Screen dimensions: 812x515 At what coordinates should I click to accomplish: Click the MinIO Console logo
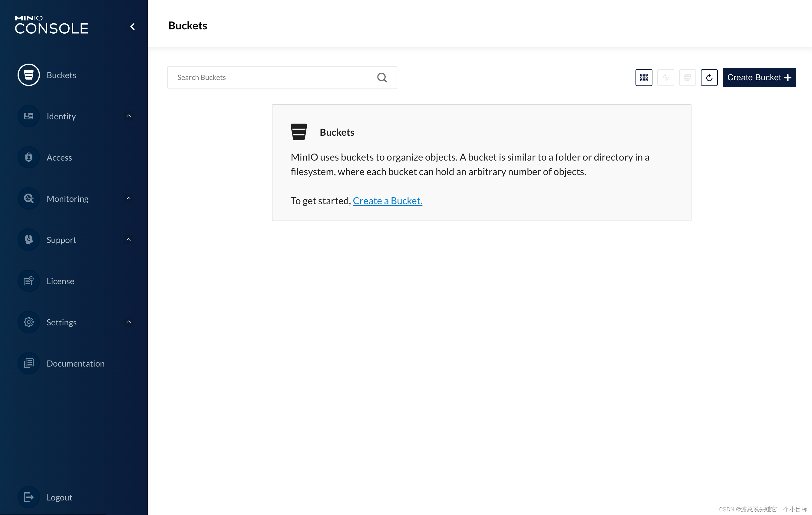click(x=51, y=25)
